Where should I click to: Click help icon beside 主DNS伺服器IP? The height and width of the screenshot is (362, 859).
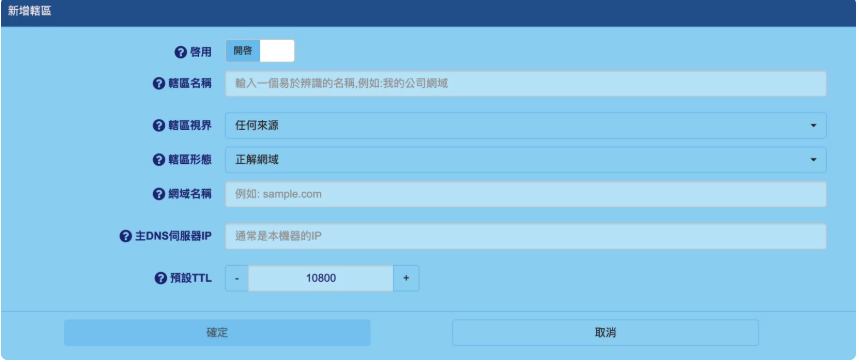pyautogui.click(x=125, y=236)
